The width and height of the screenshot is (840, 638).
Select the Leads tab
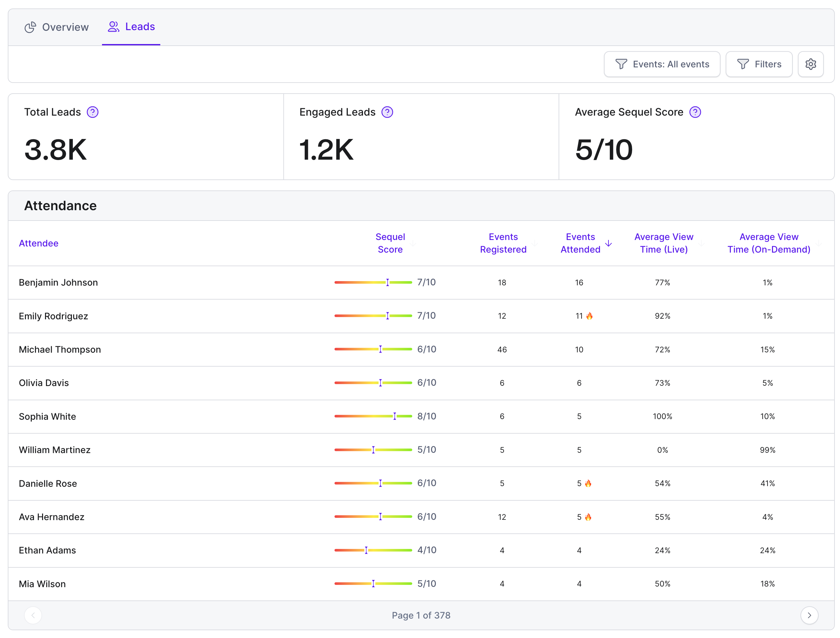131,27
